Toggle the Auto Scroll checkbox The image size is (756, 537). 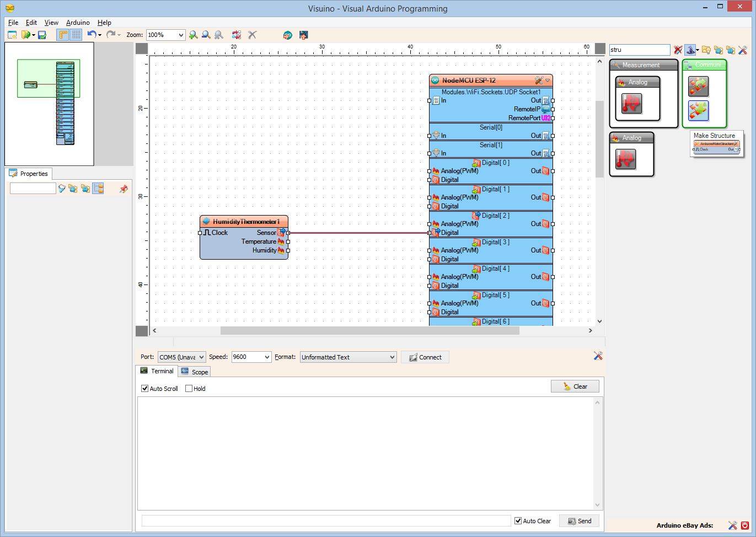145,389
